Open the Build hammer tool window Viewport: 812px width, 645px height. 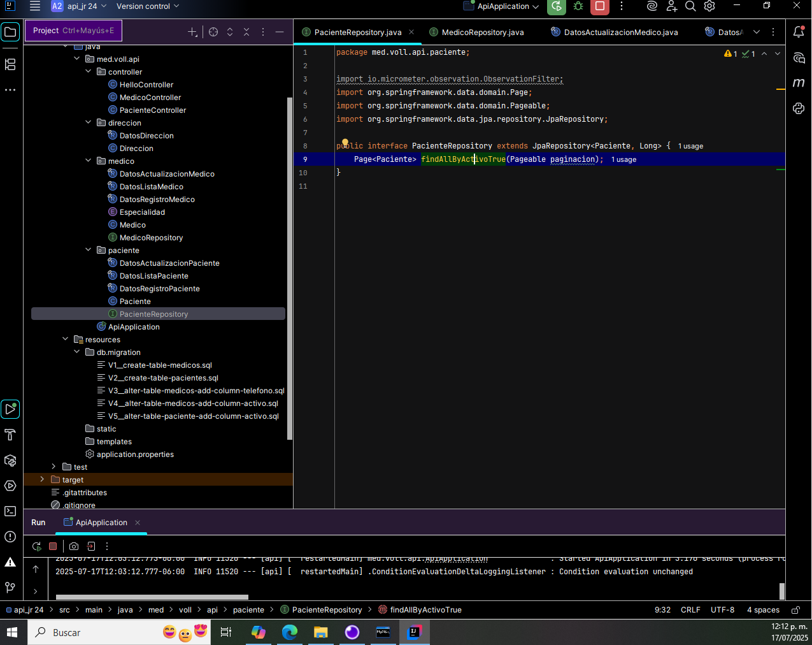(10, 435)
